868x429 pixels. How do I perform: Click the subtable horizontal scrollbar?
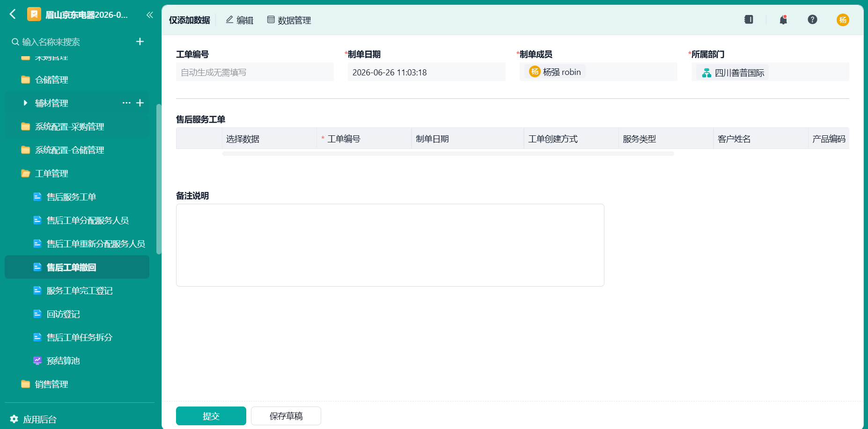click(x=448, y=154)
